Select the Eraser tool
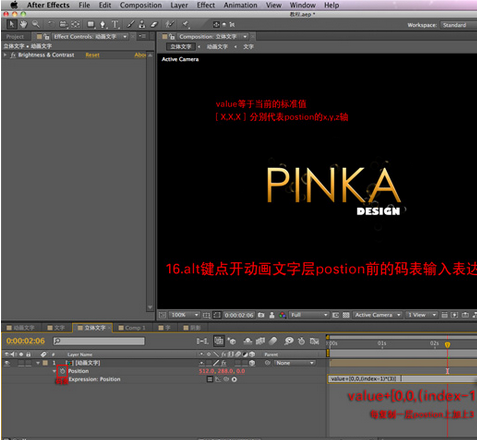Screen dimensions: 477x440 [154, 24]
